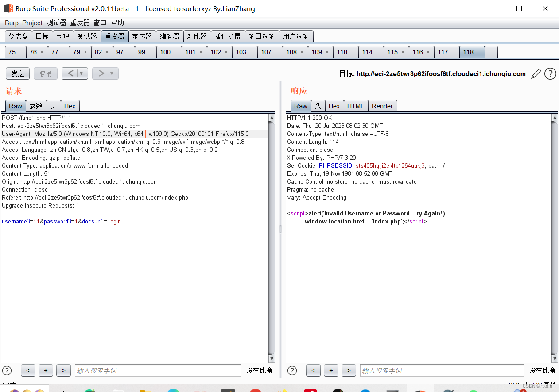Close repeater tab 103
Image resolution: width=559 pixels, height=392 pixels.
click(252, 52)
